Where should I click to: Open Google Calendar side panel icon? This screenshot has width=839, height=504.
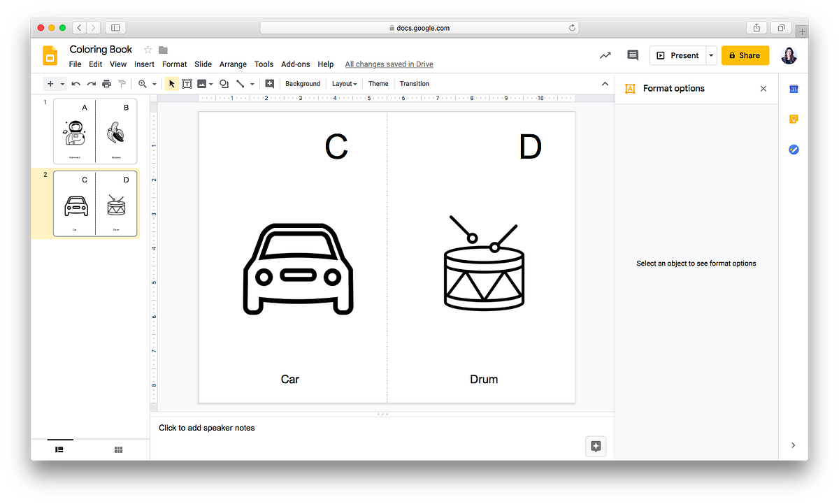coord(794,89)
